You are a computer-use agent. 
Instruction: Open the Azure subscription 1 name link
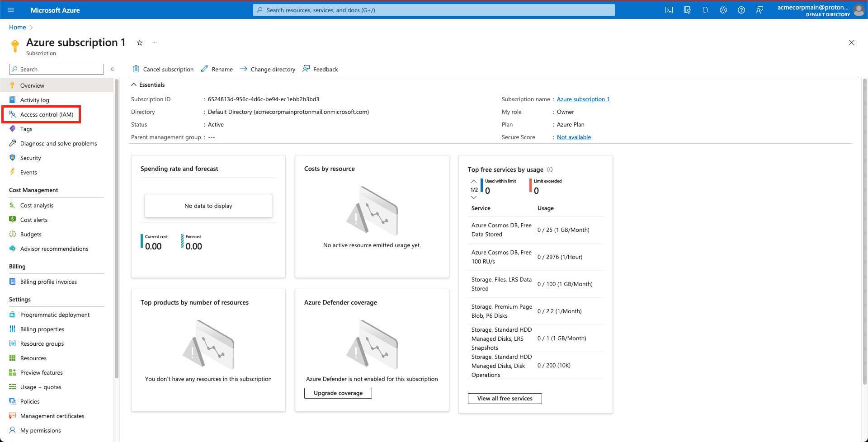pos(583,99)
